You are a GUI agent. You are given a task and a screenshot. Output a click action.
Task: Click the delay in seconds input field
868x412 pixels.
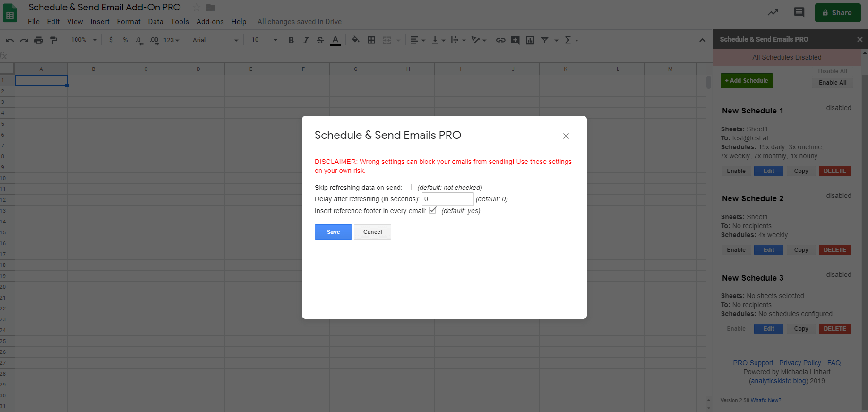pyautogui.click(x=447, y=199)
